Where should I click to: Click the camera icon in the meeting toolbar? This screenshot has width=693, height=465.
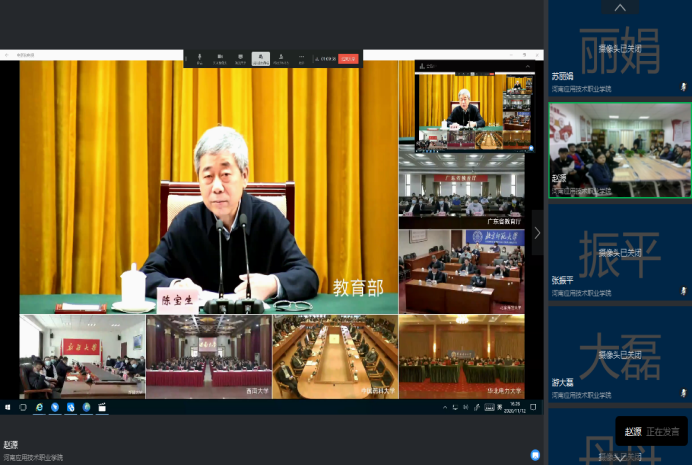click(x=221, y=57)
